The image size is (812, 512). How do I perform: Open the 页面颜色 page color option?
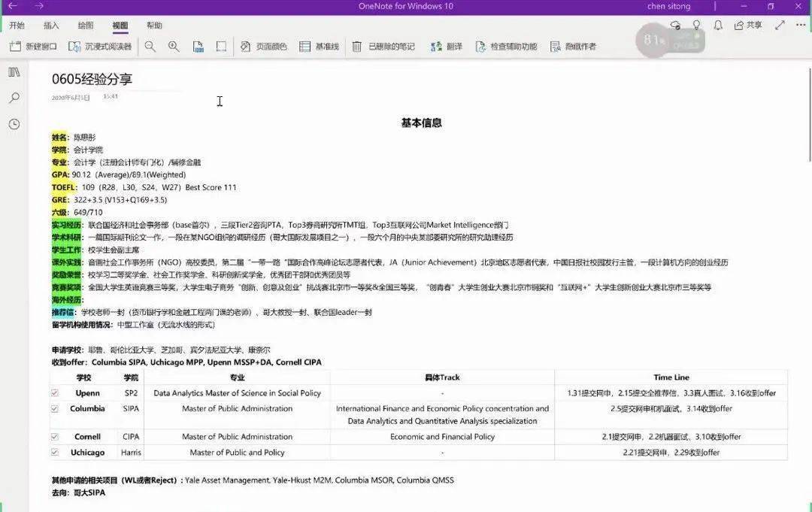[x=264, y=47]
